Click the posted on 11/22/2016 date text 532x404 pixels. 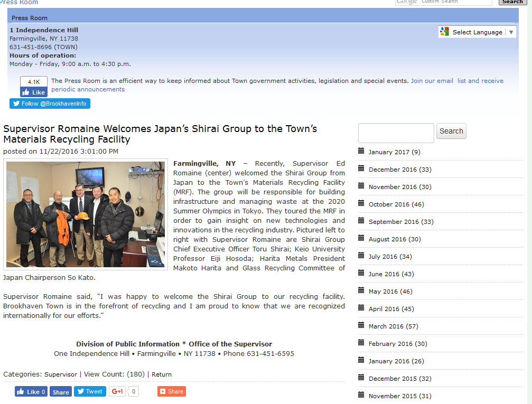click(x=61, y=151)
